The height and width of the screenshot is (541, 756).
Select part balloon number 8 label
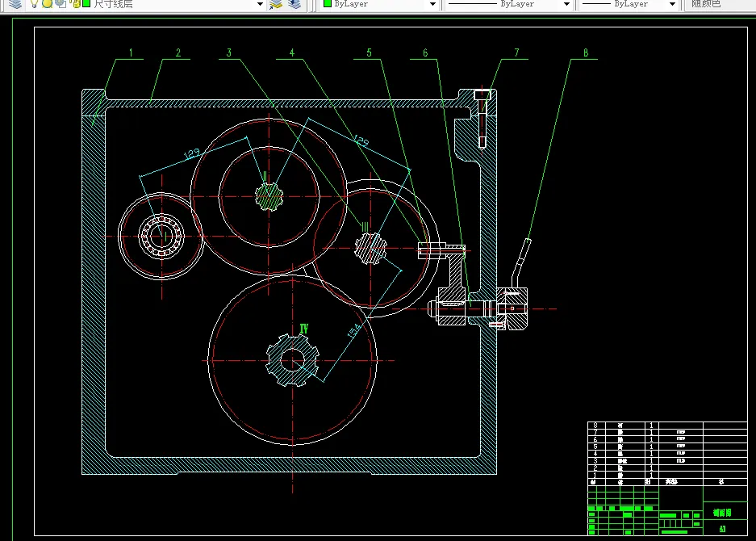point(586,53)
